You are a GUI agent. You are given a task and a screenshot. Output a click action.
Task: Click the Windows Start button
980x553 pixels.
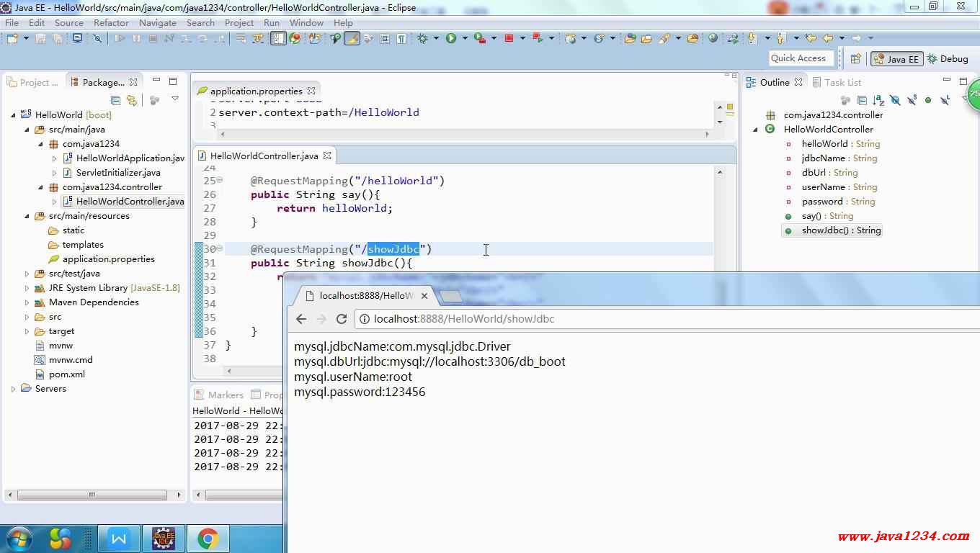point(19,539)
